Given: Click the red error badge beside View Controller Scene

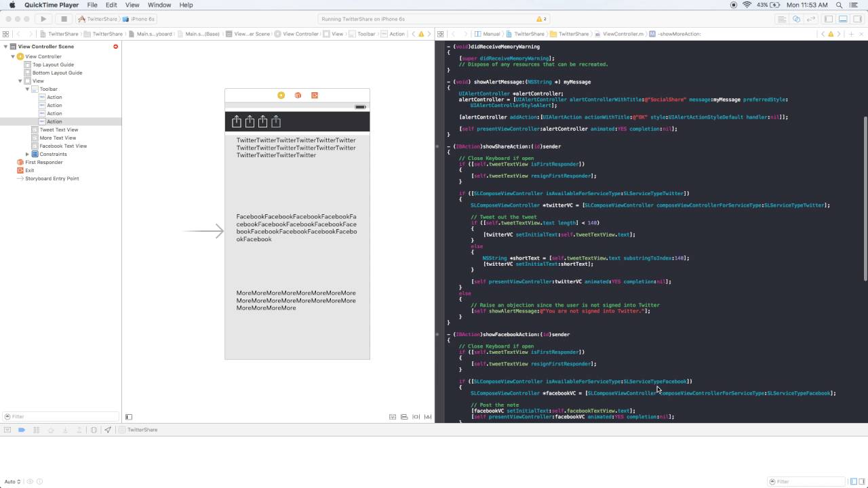Looking at the screenshot, I should pyautogui.click(x=115, y=47).
